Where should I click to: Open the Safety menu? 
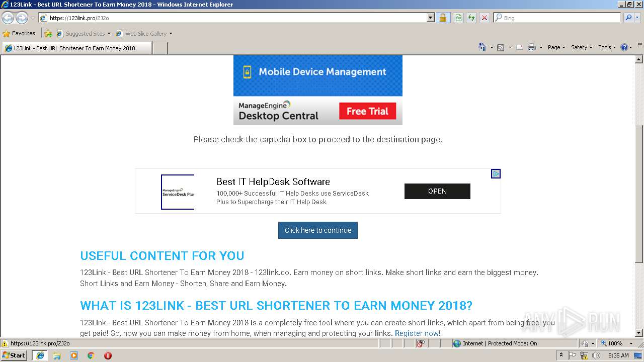coord(582,47)
